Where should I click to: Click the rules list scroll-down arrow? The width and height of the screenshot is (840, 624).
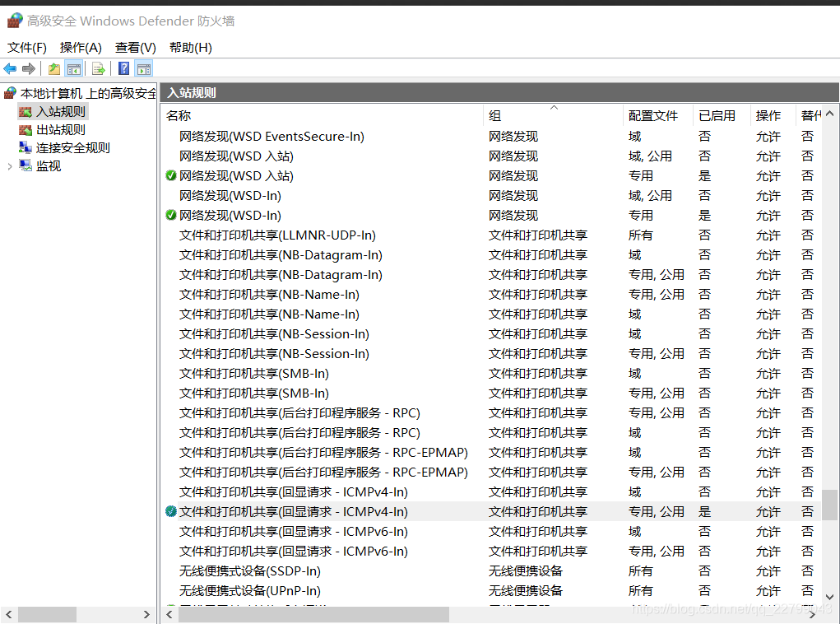830,597
